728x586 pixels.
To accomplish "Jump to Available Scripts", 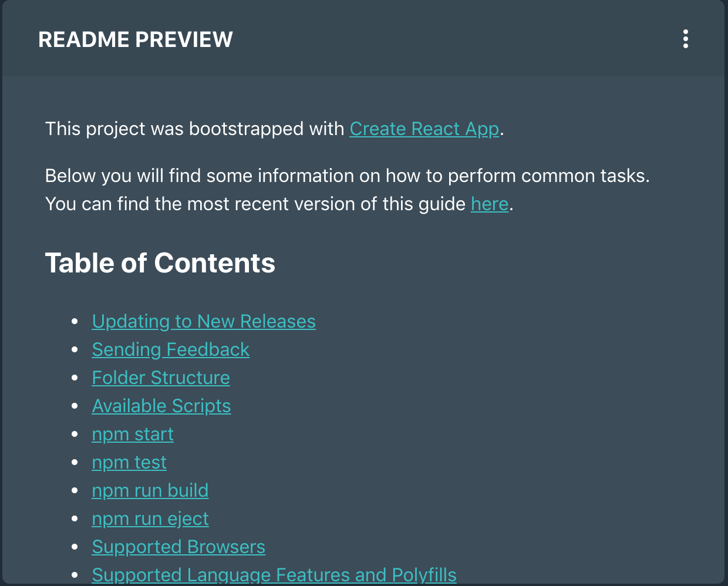I will [x=161, y=406].
